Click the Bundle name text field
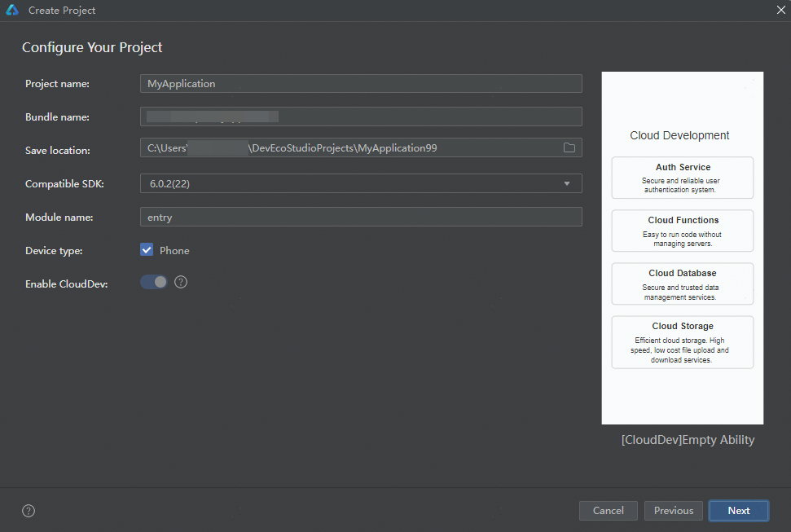The width and height of the screenshot is (791, 532). click(x=361, y=117)
